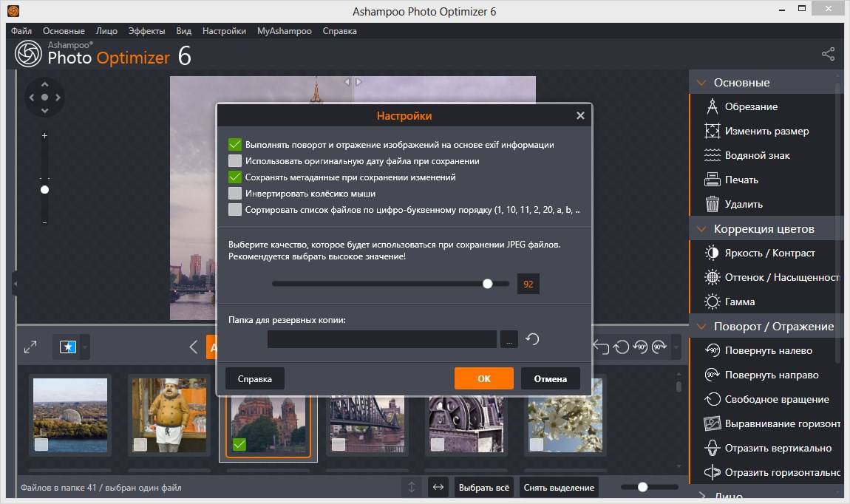Open the Основные menu

click(x=64, y=31)
